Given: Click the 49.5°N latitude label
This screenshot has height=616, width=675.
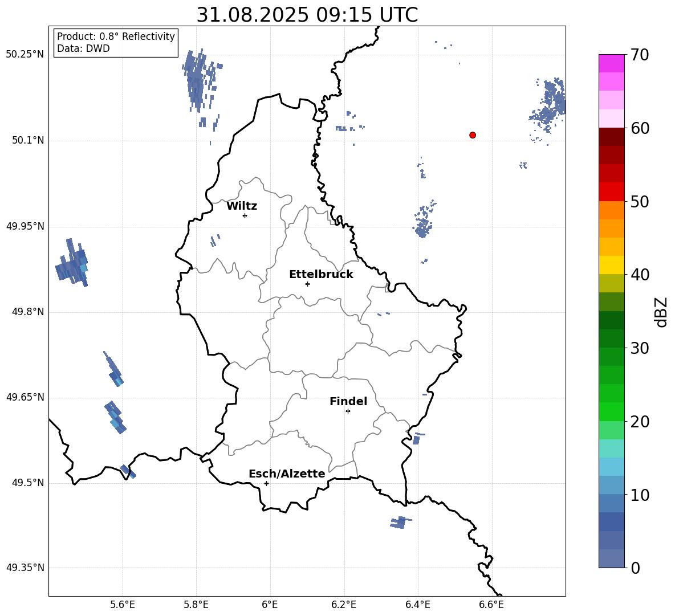Looking at the screenshot, I should (x=28, y=483).
